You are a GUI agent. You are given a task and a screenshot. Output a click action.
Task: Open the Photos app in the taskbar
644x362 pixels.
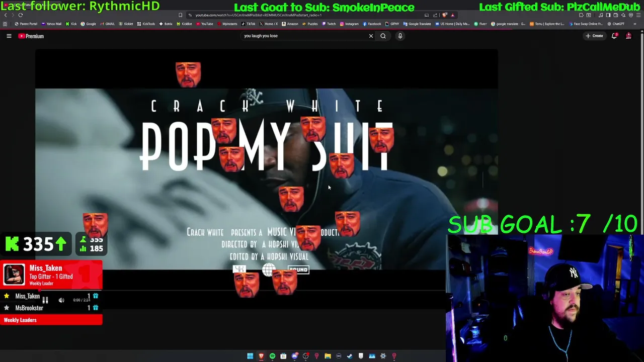click(372, 356)
